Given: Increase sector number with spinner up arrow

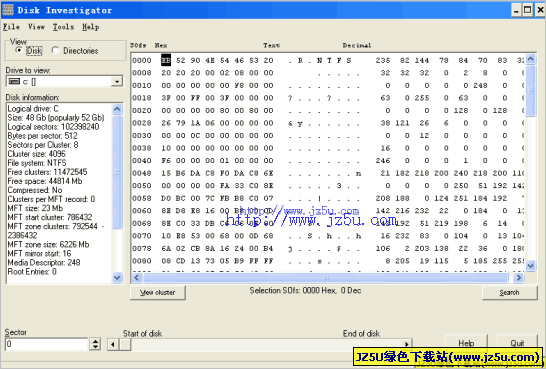Looking at the screenshot, I should point(95,341).
